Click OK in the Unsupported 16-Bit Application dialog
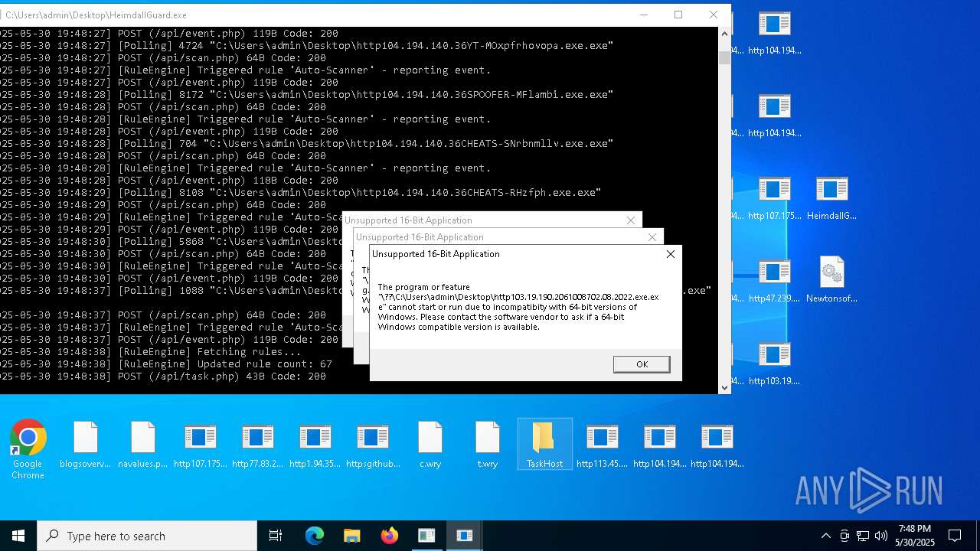 pyautogui.click(x=642, y=364)
